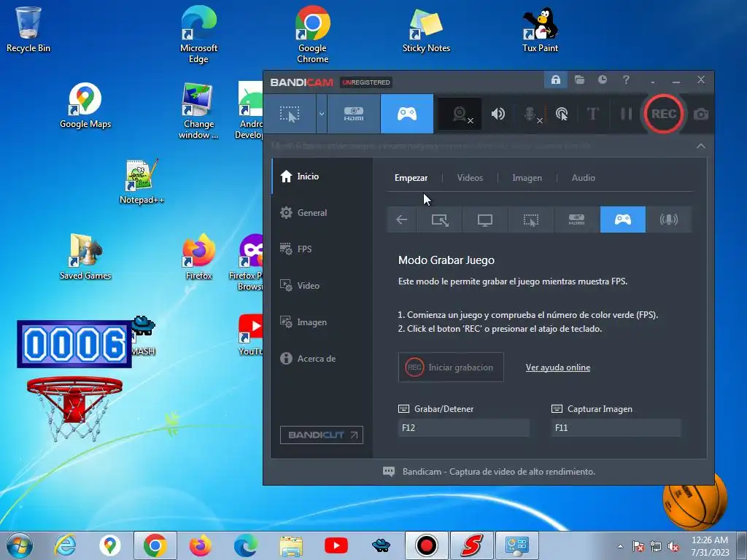
Task: Click the muted volume tray icon
Action: coord(673,546)
